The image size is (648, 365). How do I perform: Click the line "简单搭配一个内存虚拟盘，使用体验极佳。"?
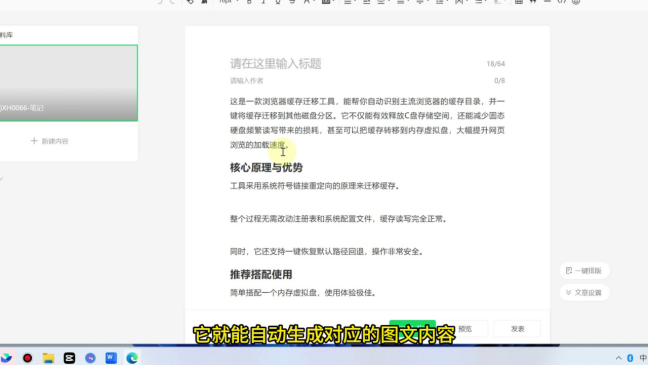[x=303, y=293]
